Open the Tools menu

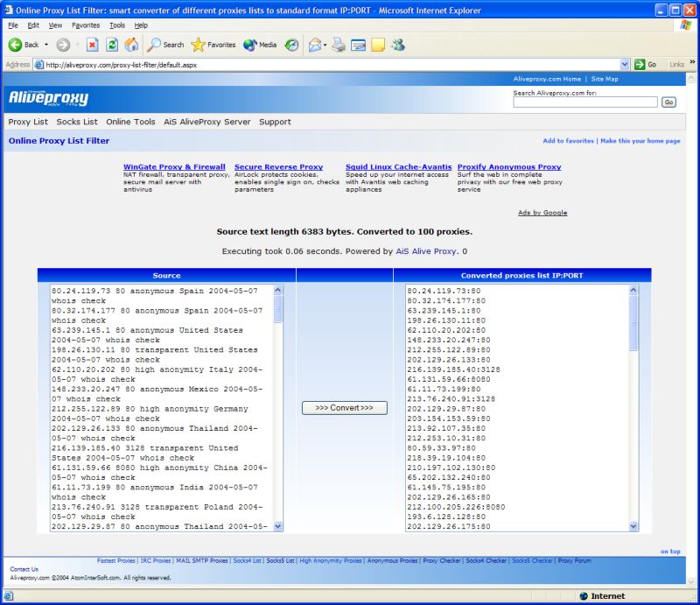[116, 25]
